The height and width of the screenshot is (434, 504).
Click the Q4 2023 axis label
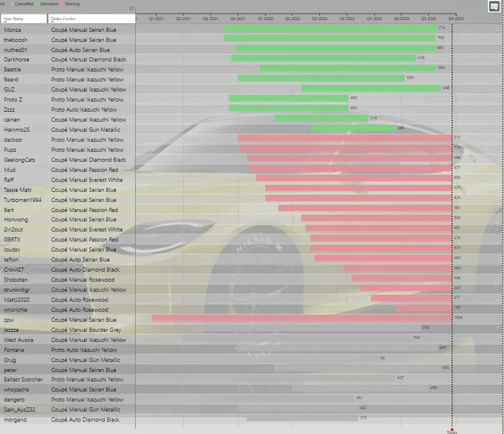[x=456, y=19]
